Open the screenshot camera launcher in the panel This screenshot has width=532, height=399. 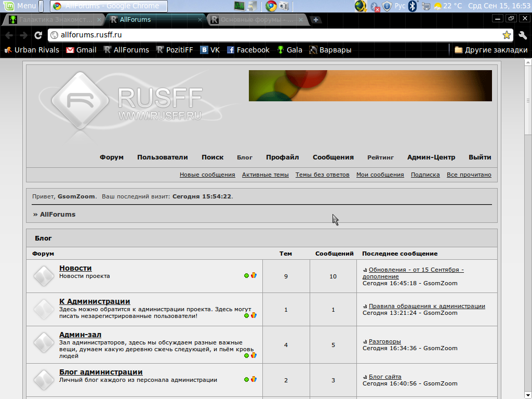point(284,6)
